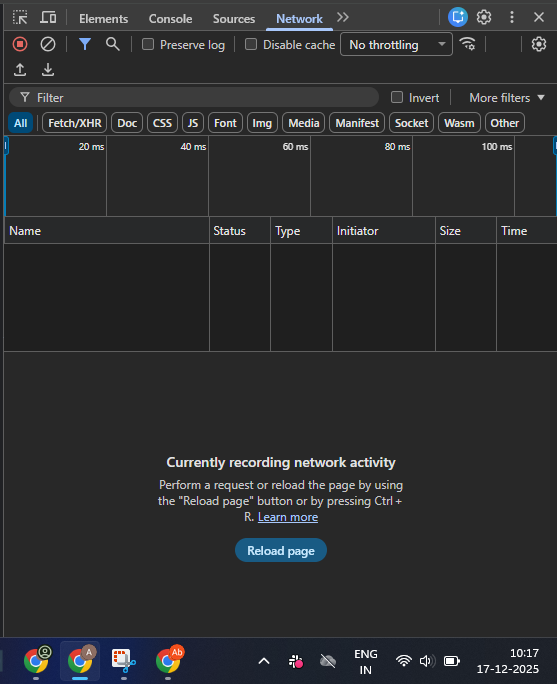Switch to the Elements tab
557x684 pixels.
pos(103,19)
